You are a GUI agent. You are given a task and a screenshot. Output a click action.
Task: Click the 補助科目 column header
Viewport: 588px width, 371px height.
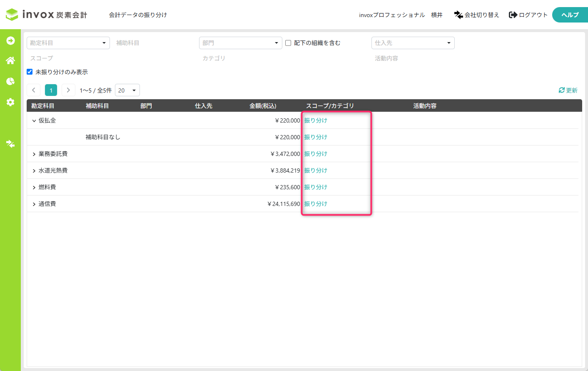[97, 106]
